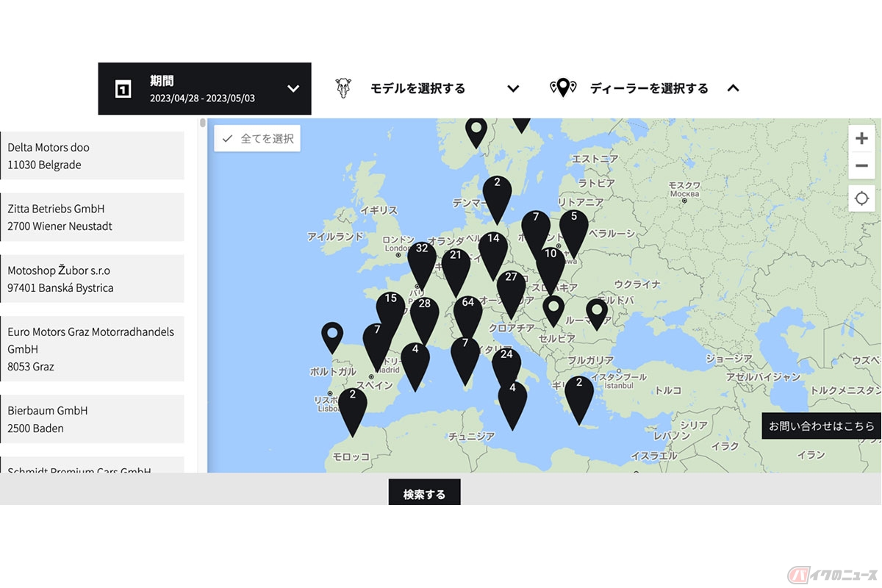Open the cluster marker with 32
This screenshot has width=882, height=588.
click(x=422, y=265)
